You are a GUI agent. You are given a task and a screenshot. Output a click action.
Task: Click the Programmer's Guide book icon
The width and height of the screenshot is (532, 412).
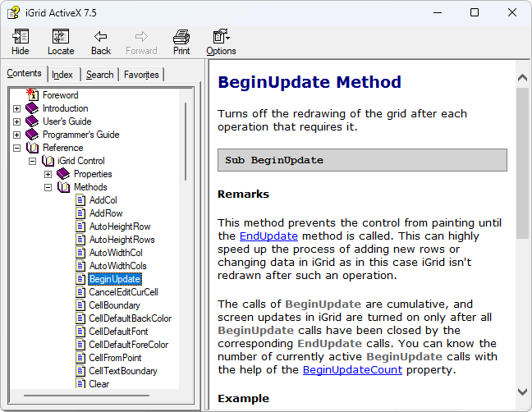click(x=32, y=135)
